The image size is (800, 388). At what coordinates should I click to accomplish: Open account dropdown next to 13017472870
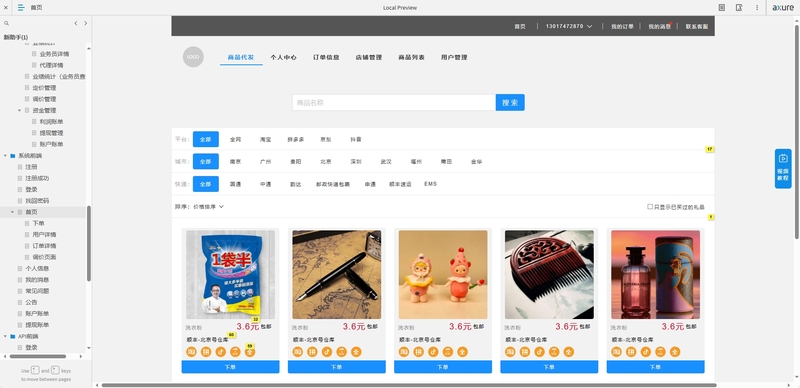click(590, 26)
